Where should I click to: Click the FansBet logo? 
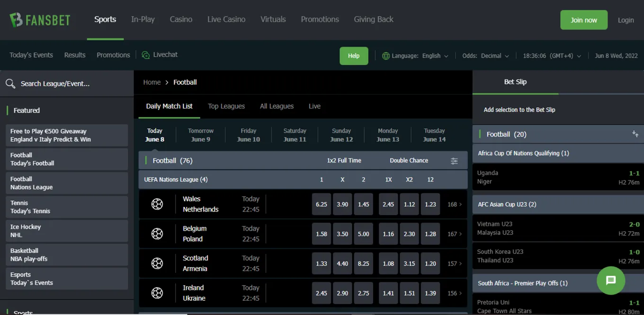click(x=40, y=20)
